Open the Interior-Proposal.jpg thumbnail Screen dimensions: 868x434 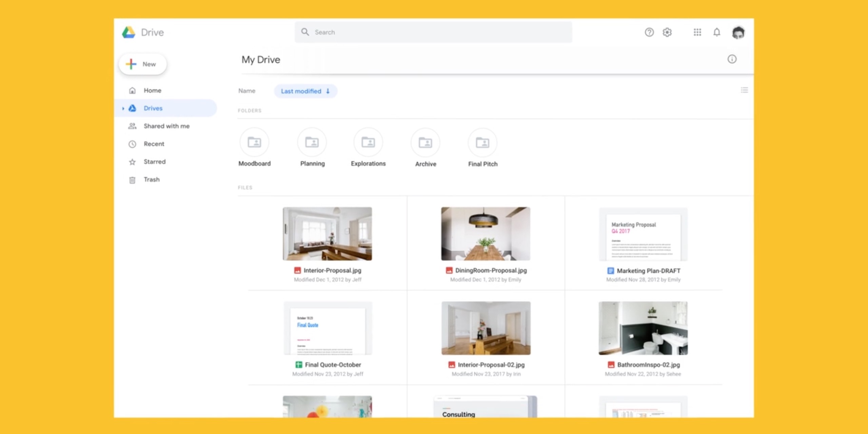(x=327, y=233)
